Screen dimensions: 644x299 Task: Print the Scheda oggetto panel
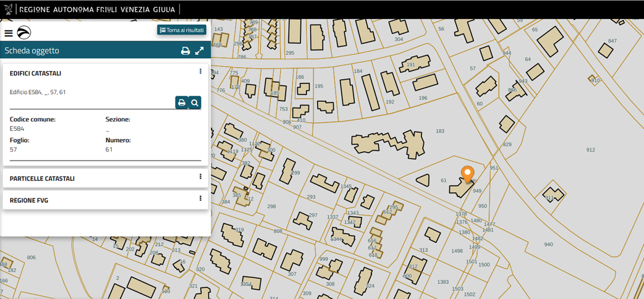click(x=185, y=51)
